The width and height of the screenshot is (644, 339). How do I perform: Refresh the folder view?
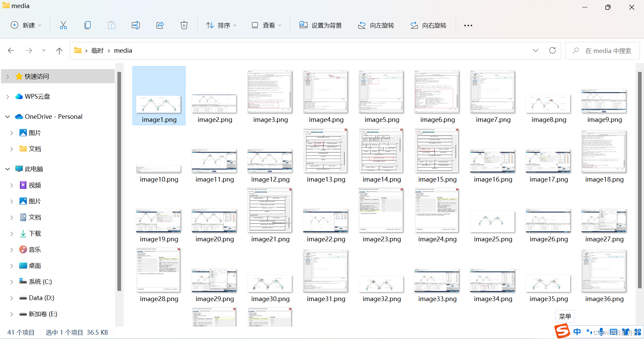(552, 51)
